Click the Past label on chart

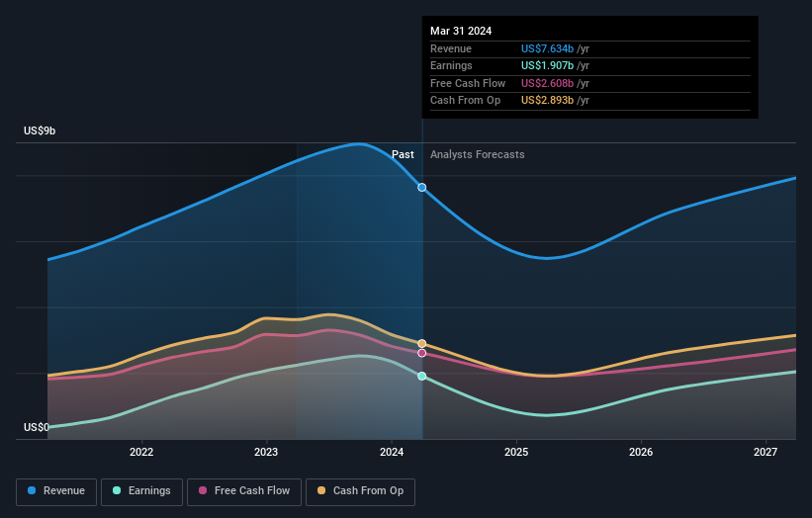(x=403, y=155)
